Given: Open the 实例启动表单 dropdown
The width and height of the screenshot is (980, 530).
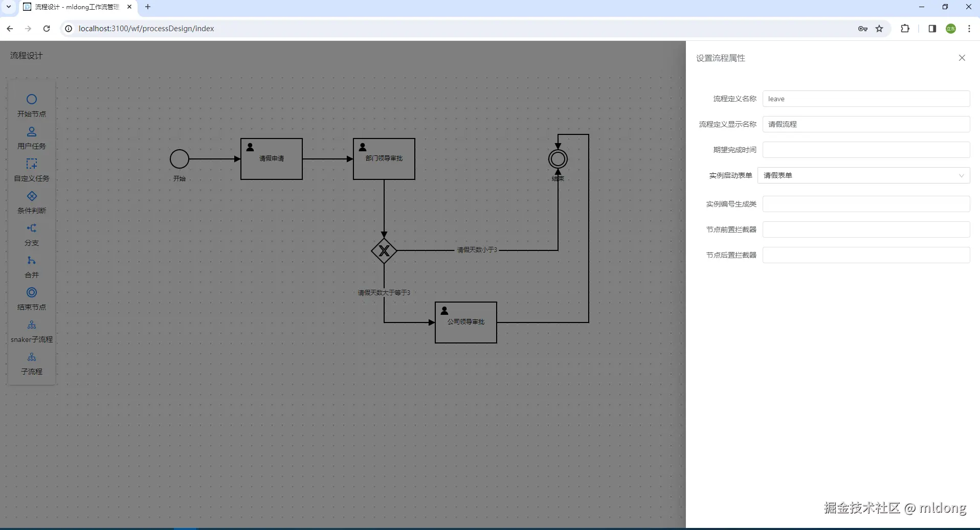Looking at the screenshot, I should click(x=863, y=175).
